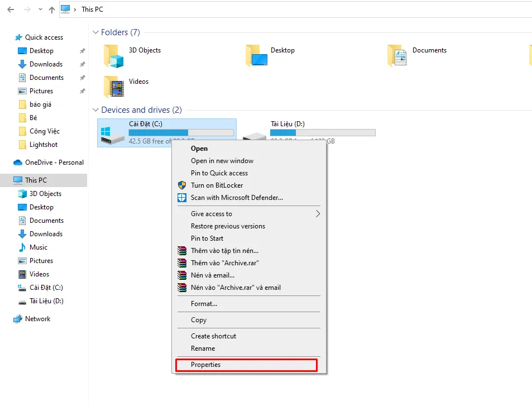532x406 pixels.
Task: Click the back navigation arrow
Action: (x=10, y=9)
